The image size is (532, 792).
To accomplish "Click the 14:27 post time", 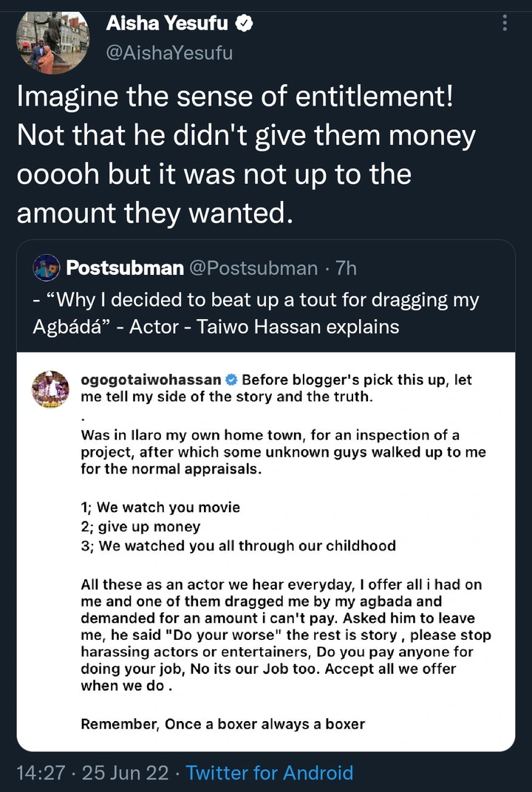I will pos(41,773).
